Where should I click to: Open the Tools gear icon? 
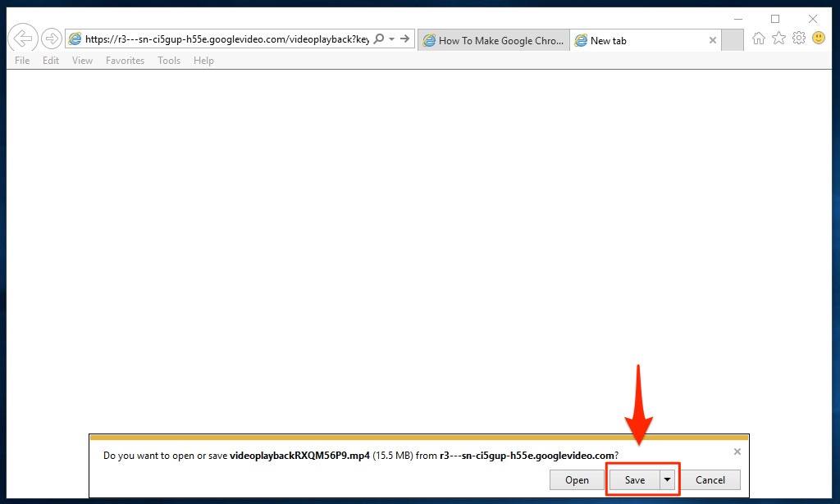click(x=798, y=39)
